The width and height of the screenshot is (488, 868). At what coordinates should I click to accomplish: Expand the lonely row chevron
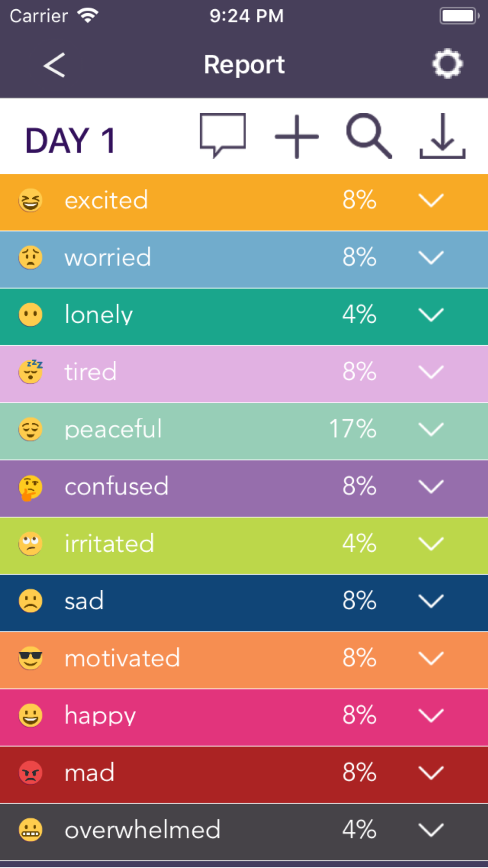tap(431, 315)
